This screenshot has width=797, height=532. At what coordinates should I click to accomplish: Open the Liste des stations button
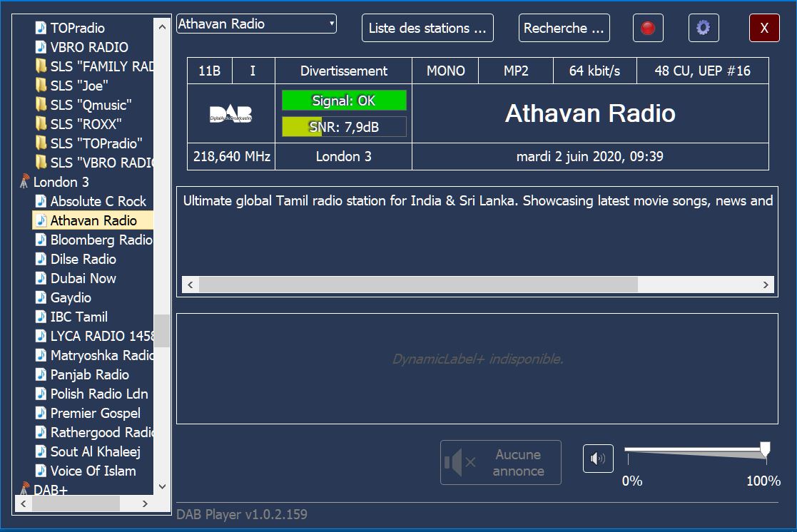tap(427, 28)
